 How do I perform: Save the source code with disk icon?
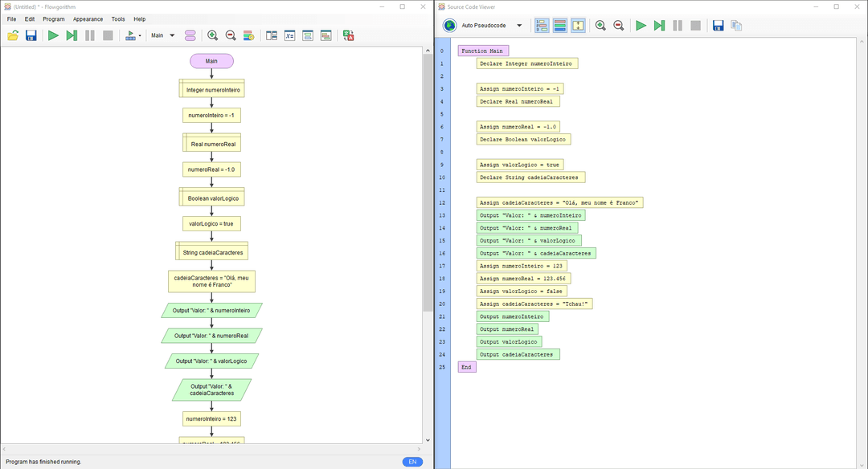click(x=718, y=26)
